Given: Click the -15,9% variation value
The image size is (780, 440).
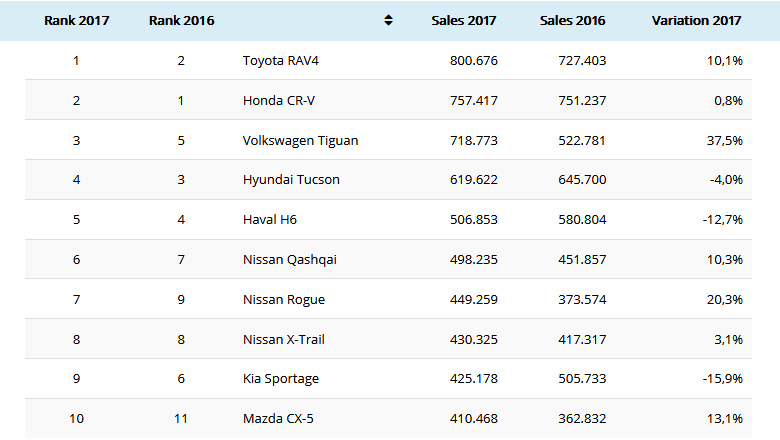Looking at the screenshot, I should [x=720, y=379].
